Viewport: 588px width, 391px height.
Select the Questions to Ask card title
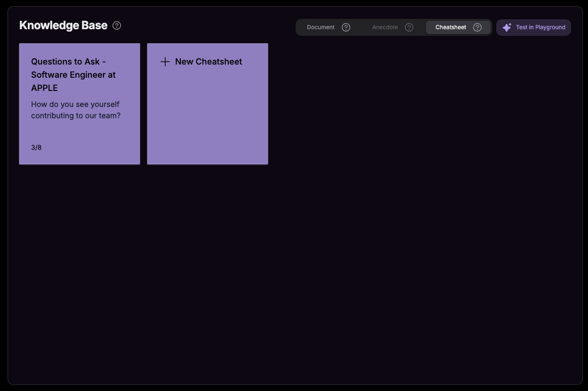point(73,74)
